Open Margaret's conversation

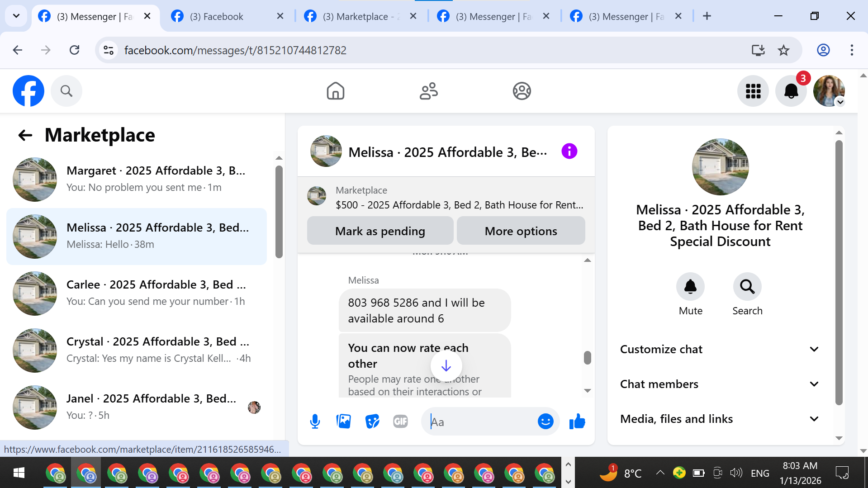point(137,179)
